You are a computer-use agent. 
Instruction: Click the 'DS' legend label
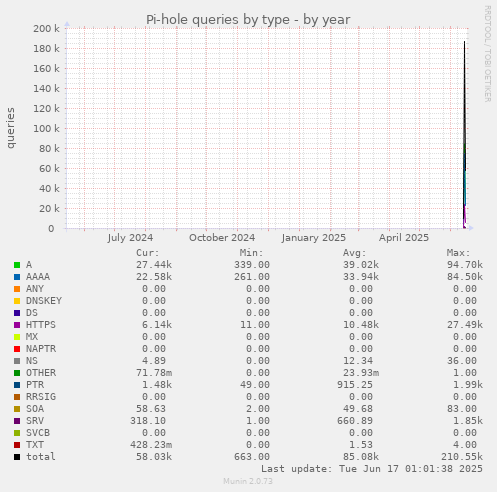coord(32,313)
